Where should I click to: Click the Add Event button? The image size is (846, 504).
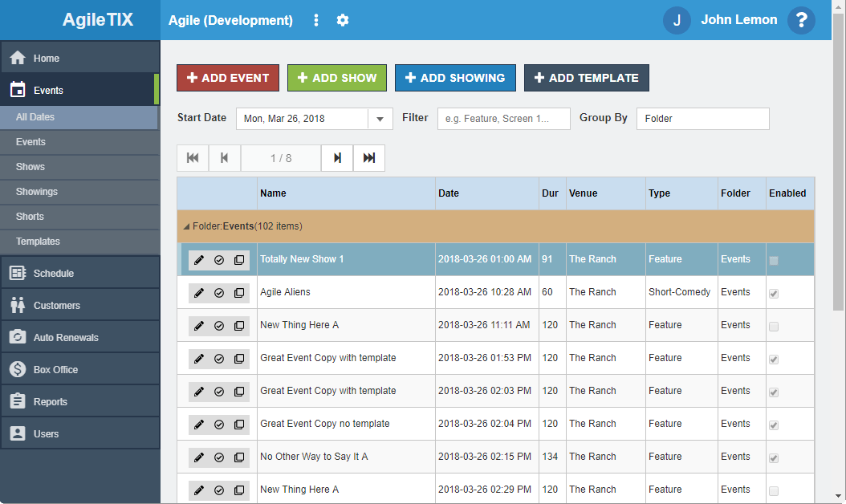(x=228, y=78)
